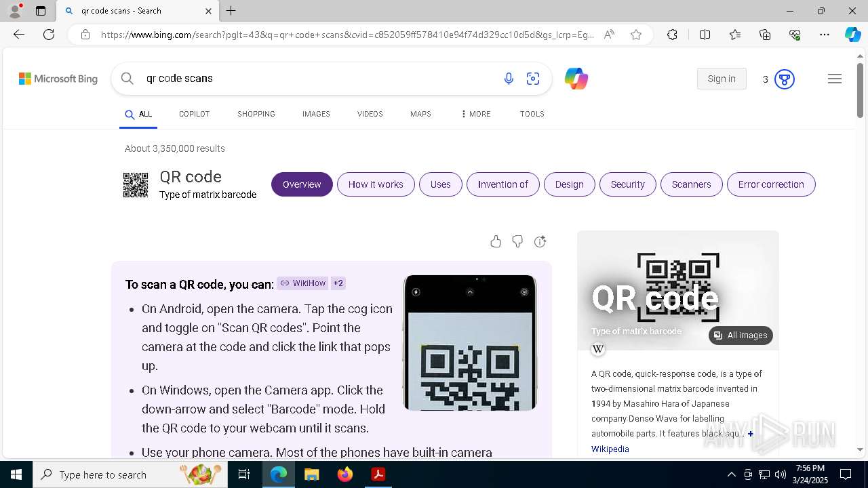868x488 pixels.
Task: View site information lock icon
Action: pyautogui.click(x=85, y=35)
